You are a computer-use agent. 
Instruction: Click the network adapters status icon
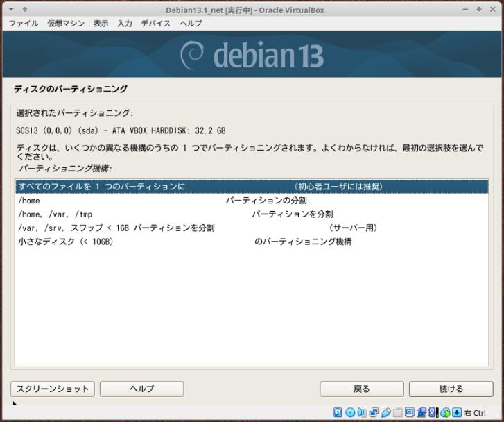374,412
